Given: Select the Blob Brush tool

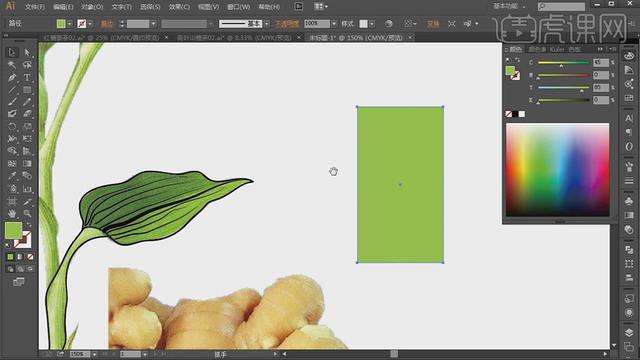Looking at the screenshot, I should 12,114.
